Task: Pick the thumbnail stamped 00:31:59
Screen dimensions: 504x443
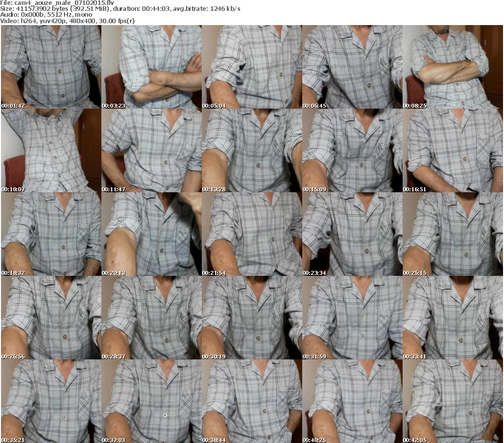Action: [352, 318]
